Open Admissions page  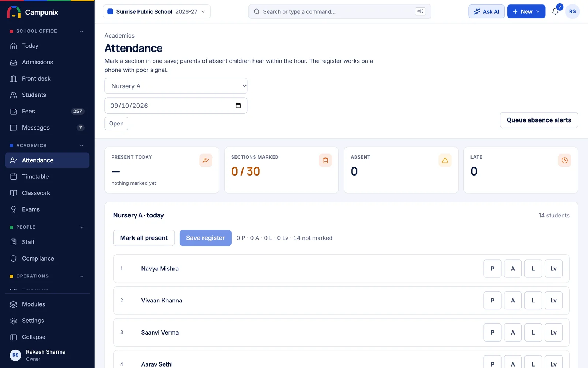coord(47,62)
